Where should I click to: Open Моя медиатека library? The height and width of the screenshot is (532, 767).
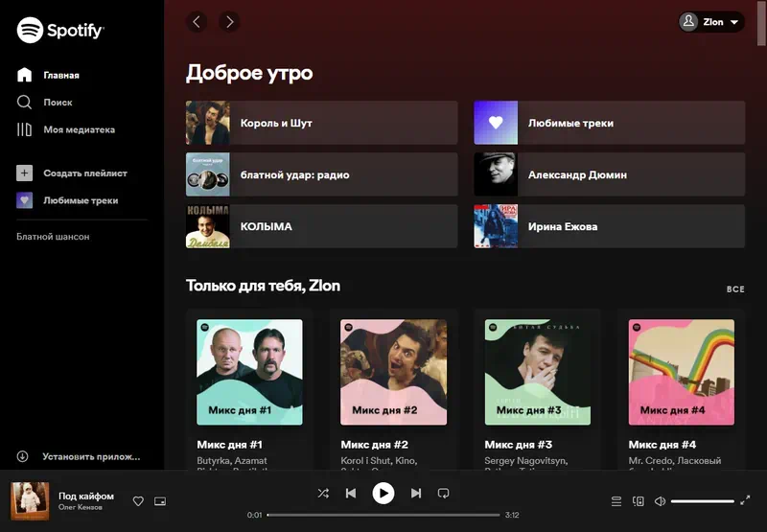pos(65,129)
